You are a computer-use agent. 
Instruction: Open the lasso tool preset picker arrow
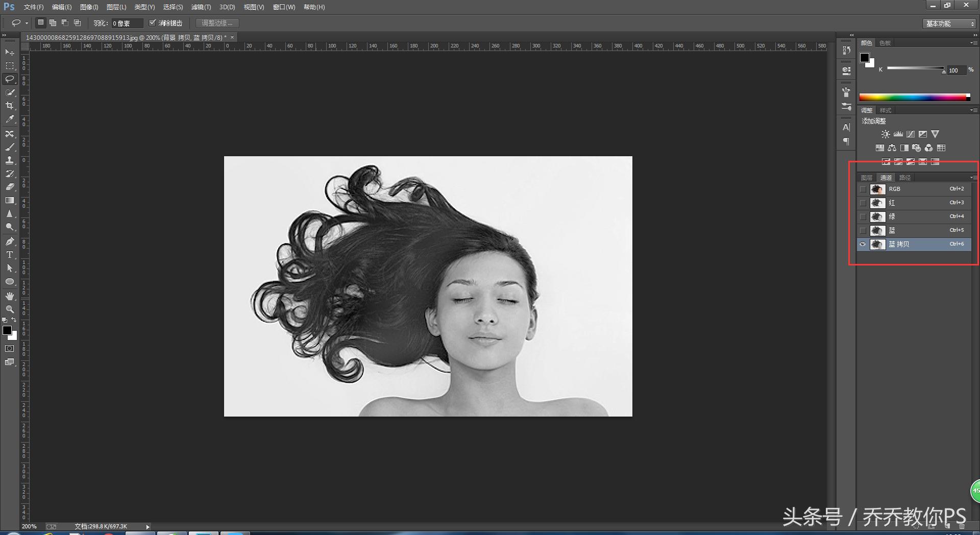click(x=27, y=23)
